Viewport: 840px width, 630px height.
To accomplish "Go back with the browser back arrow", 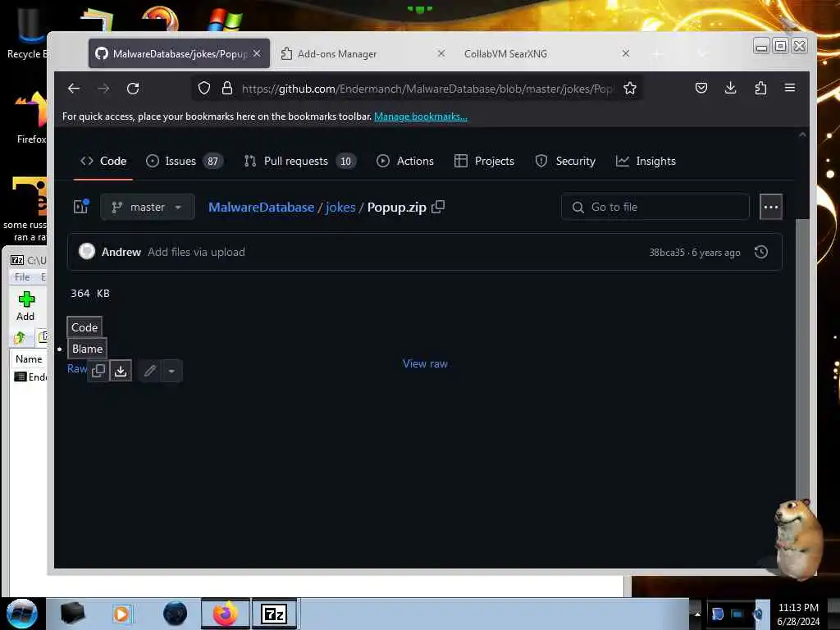I will [74, 89].
